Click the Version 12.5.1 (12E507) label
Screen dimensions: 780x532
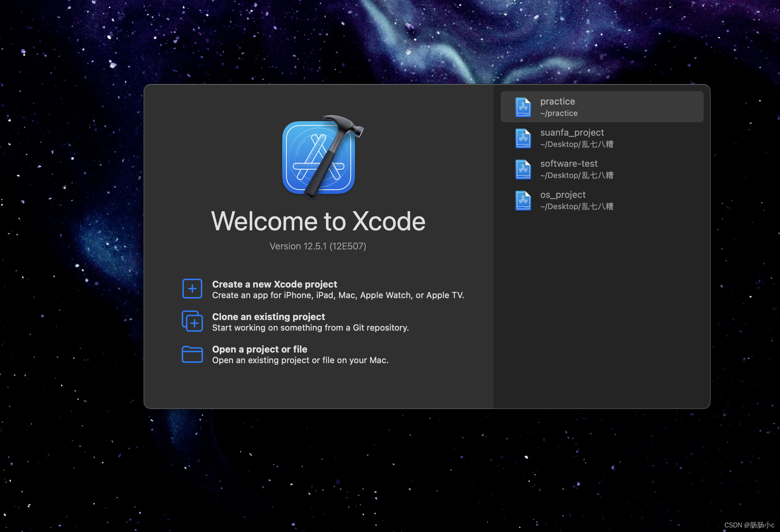click(318, 246)
